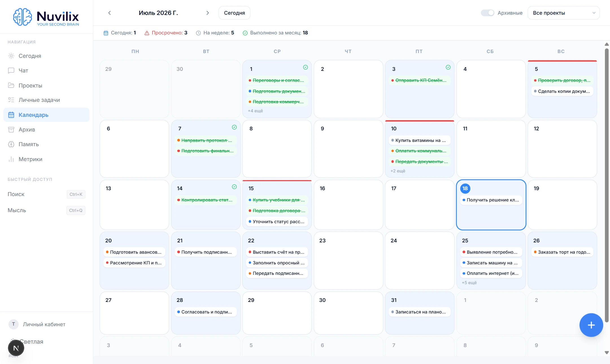
Task: Open the Метрики bar chart icon
Action: pos(11,159)
